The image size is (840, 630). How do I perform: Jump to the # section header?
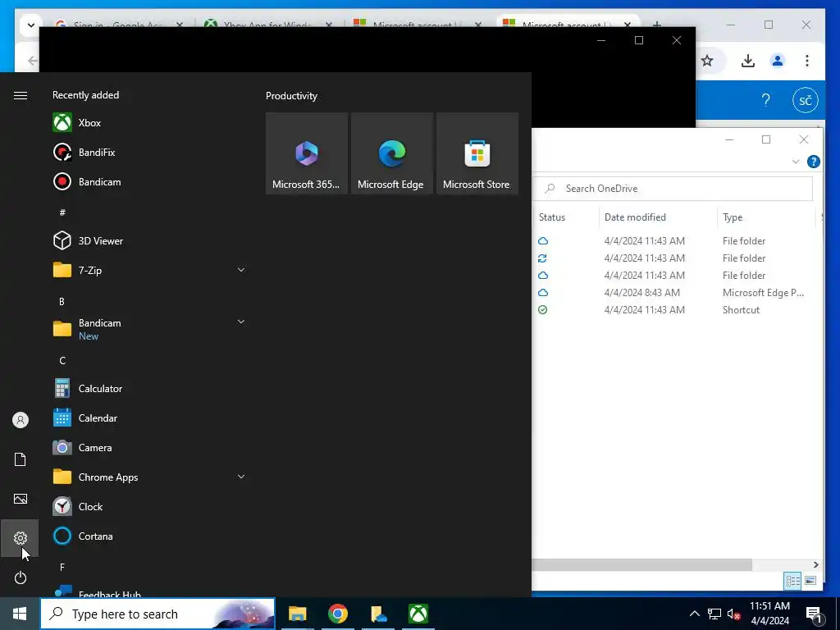click(62, 212)
